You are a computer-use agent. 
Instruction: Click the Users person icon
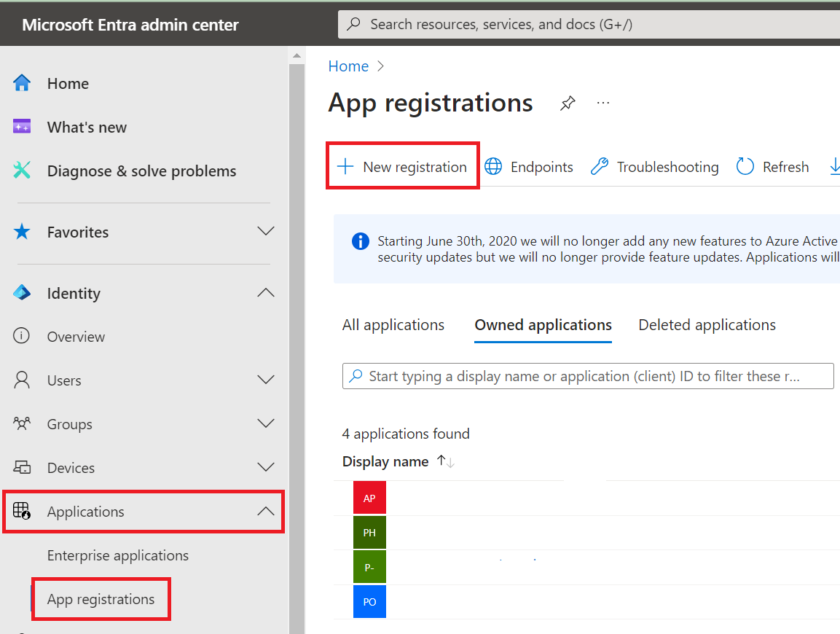pos(22,380)
